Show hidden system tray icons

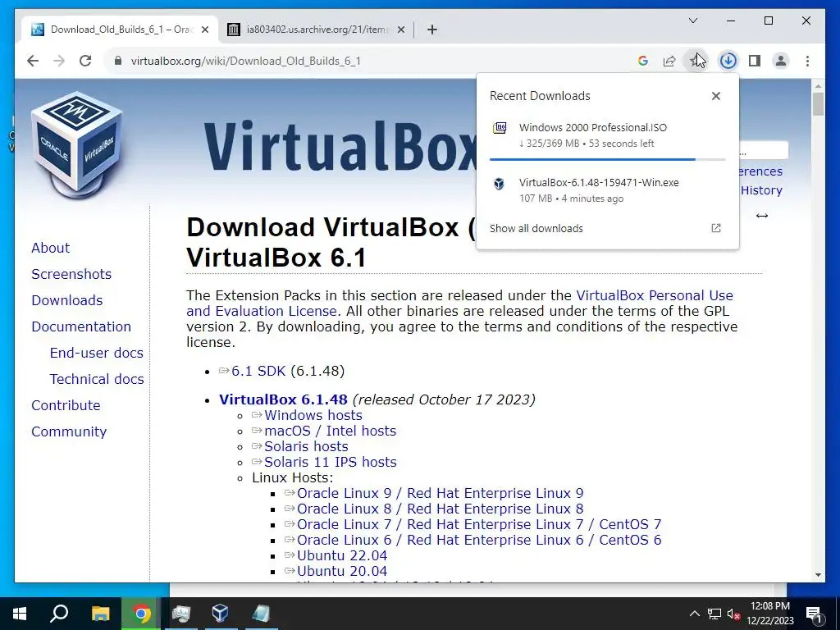pyautogui.click(x=694, y=614)
